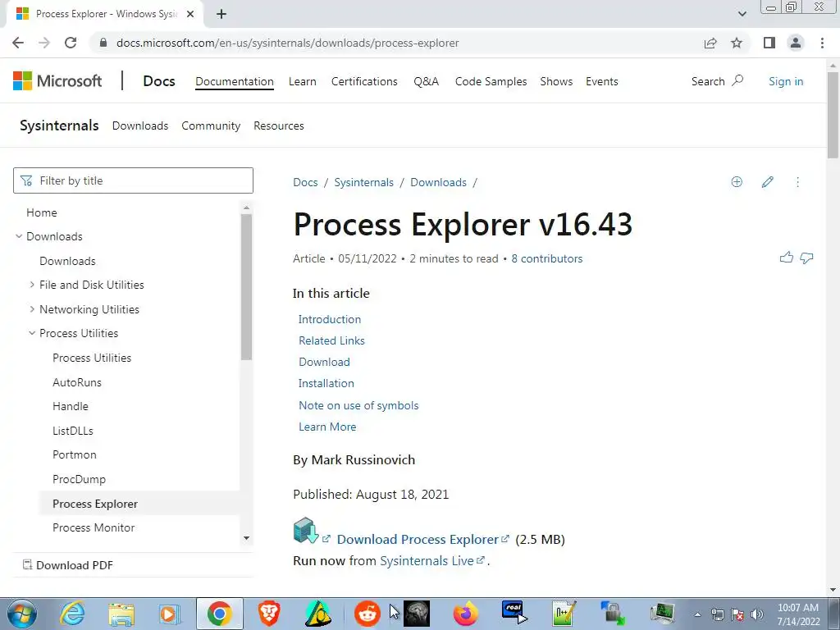Image resolution: width=840 pixels, height=630 pixels.
Task: Open the side panel icon in Chrome
Action: pos(769,43)
